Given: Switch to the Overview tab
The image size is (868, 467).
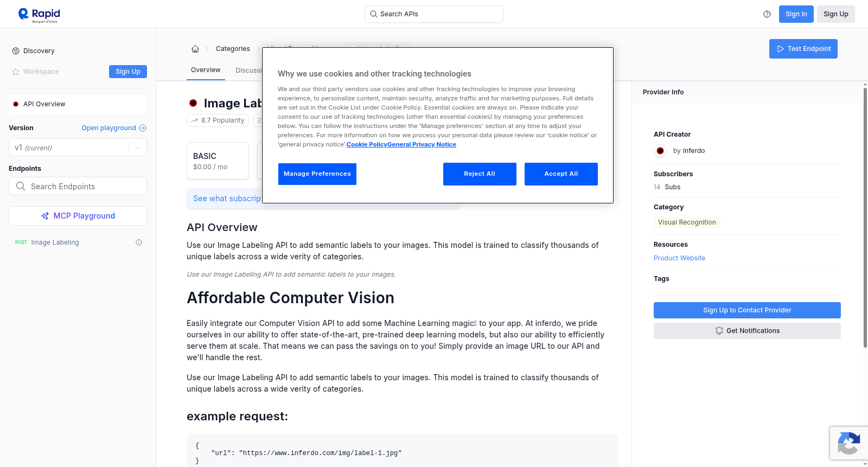Looking at the screenshot, I should point(206,70).
